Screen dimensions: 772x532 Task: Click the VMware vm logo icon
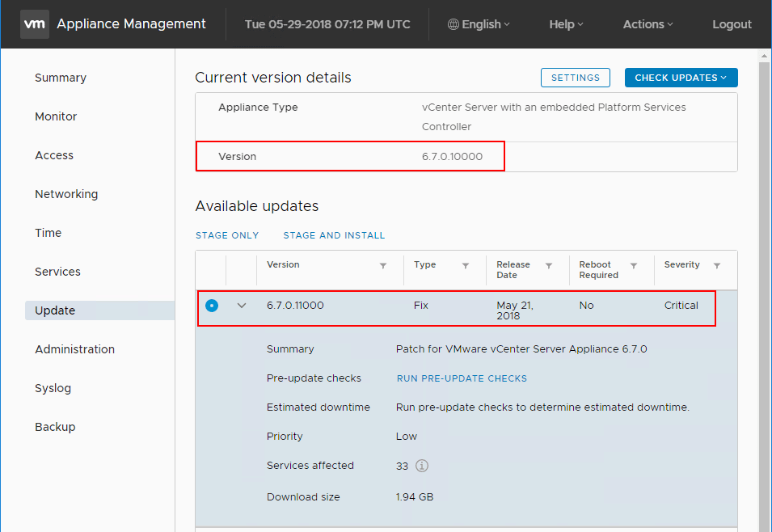coord(34,24)
